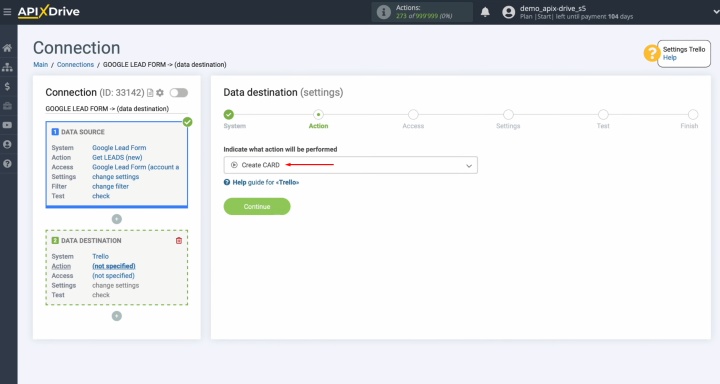Open the YouTube video sidebar icon
The image size is (720, 384).
coord(7,125)
